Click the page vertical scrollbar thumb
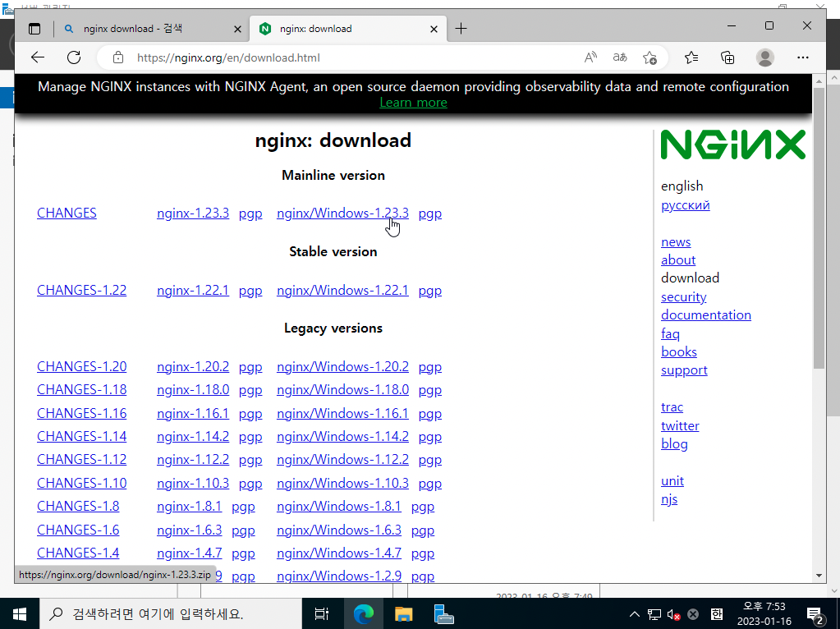The height and width of the screenshot is (629, 840). (819, 227)
